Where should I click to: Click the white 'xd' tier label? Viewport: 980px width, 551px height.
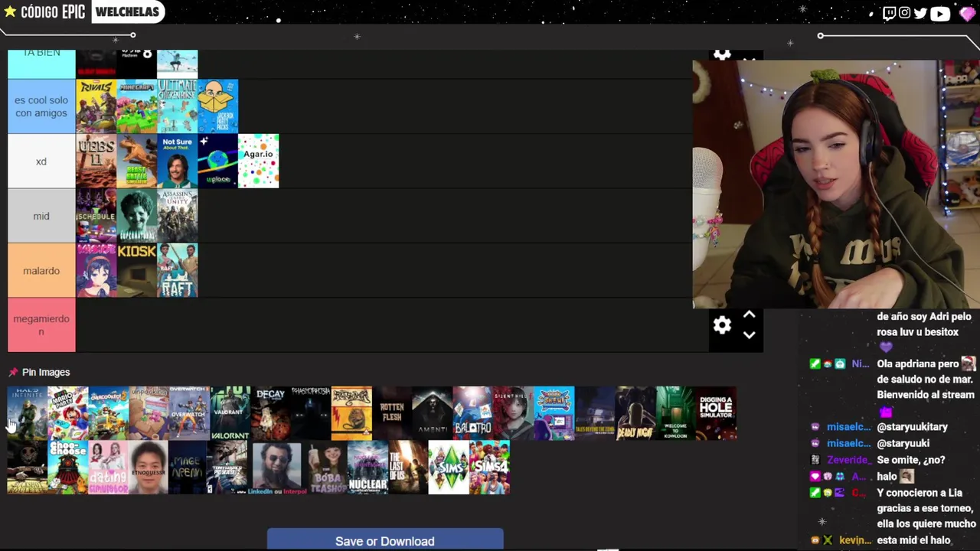[x=41, y=161]
